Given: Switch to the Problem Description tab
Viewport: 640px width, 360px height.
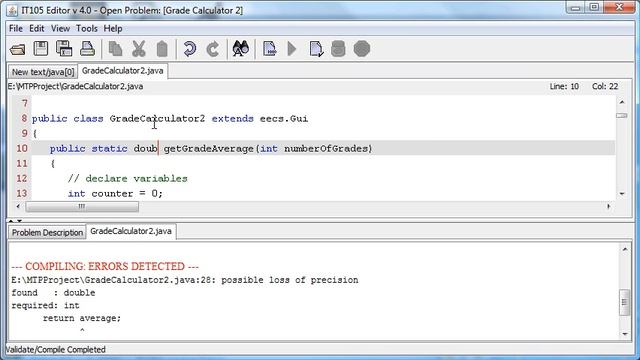Looking at the screenshot, I should click(47, 232).
